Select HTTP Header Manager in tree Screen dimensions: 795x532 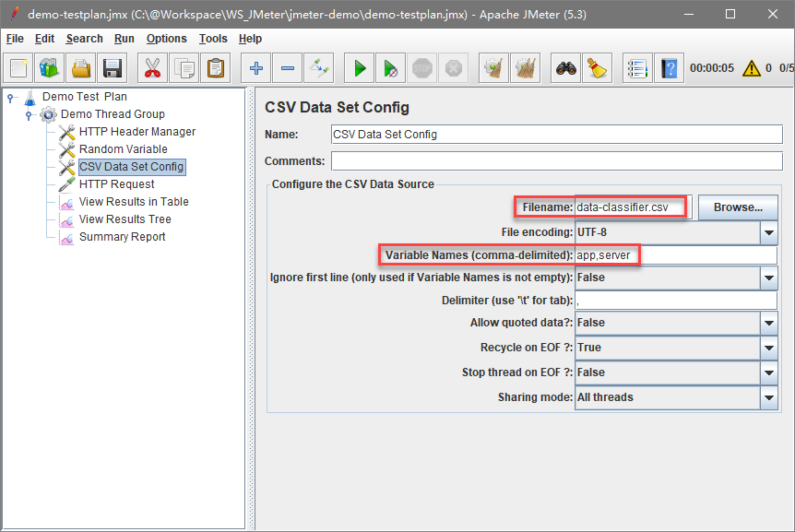[x=137, y=132]
